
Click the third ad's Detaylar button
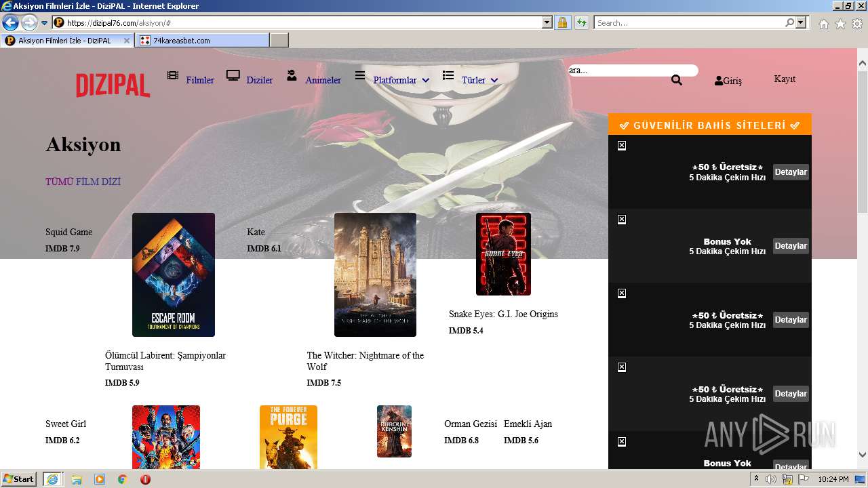pos(791,320)
